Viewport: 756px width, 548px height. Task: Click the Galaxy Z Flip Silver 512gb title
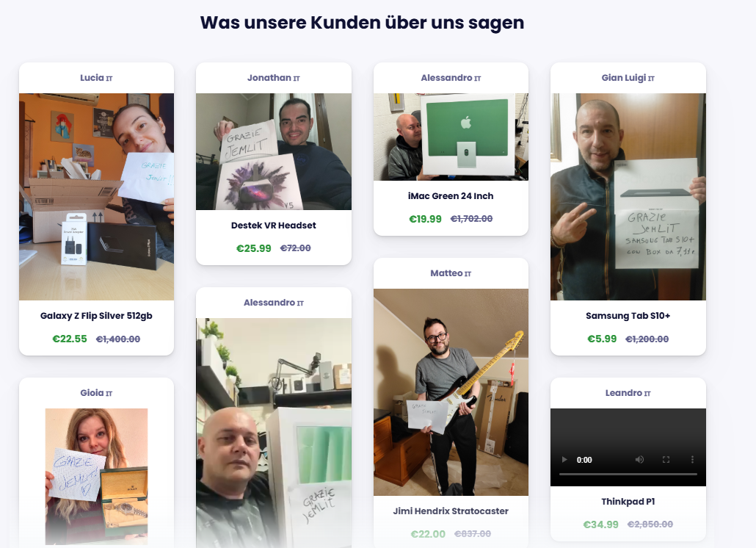pos(96,316)
